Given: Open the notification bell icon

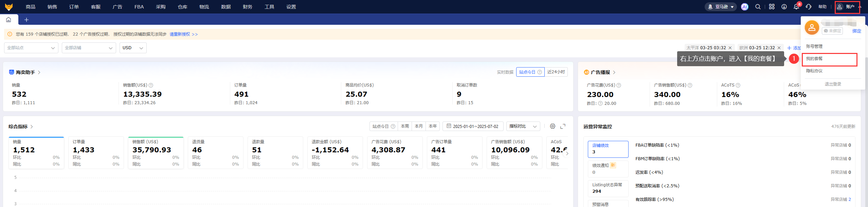Looking at the screenshot, I should (x=796, y=7).
